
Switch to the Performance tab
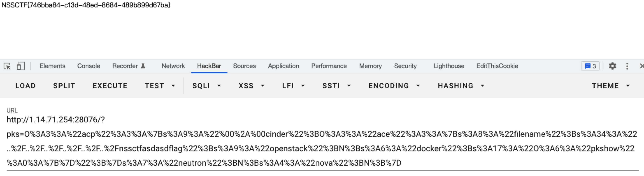[x=329, y=66]
